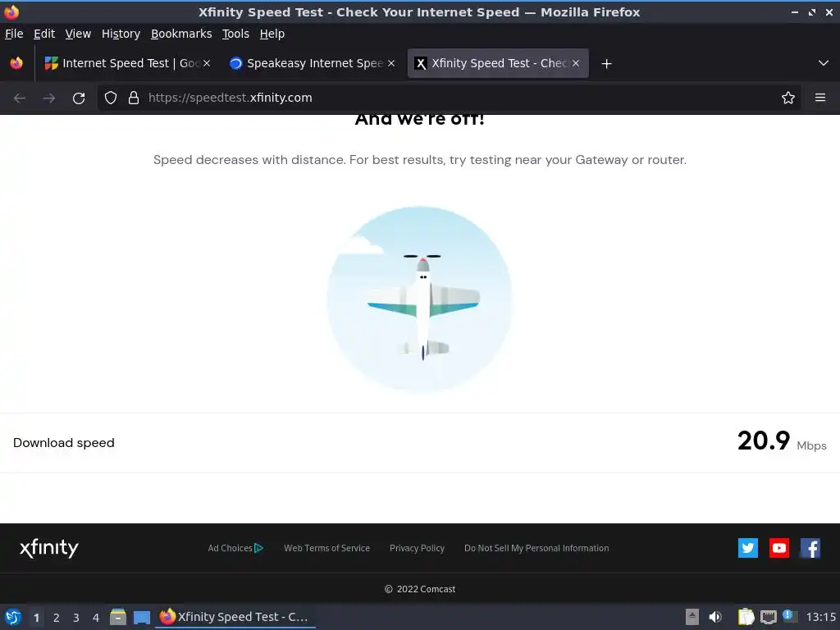The image size is (840, 630).
Task: Click the airplane speed test animation
Action: 420,299
